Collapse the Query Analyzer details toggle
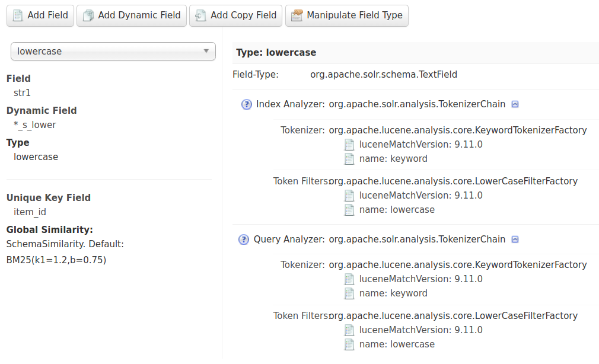The width and height of the screenshot is (599, 364). pos(515,240)
